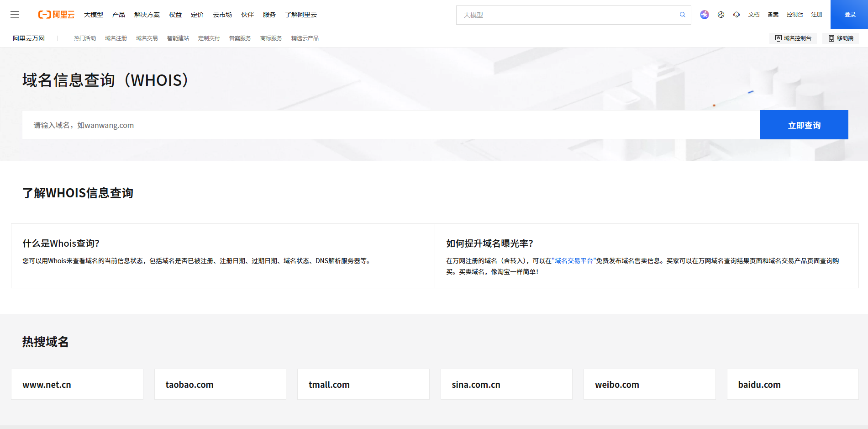
Task: Open the 了解阿里云 dropdown menu
Action: (x=300, y=15)
